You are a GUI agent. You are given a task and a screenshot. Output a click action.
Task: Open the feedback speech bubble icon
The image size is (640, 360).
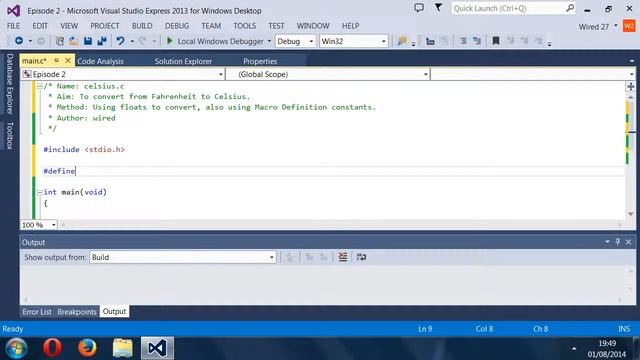click(x=419, y=8)
